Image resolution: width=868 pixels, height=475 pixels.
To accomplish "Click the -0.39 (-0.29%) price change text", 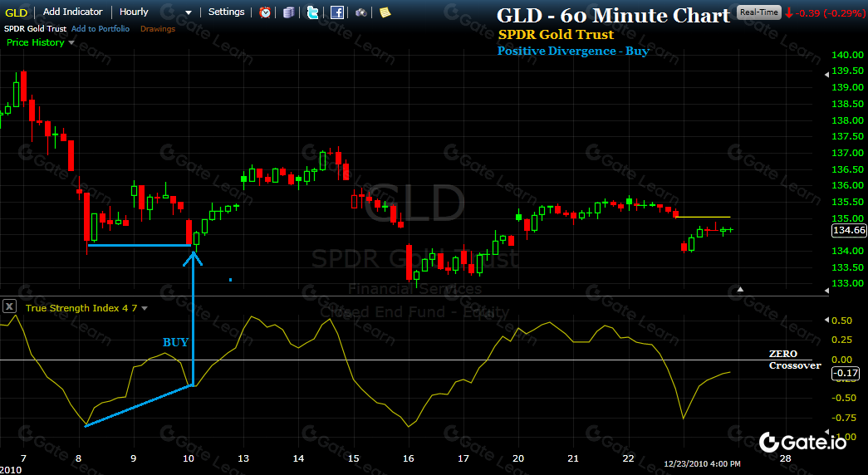I will 830,12.
